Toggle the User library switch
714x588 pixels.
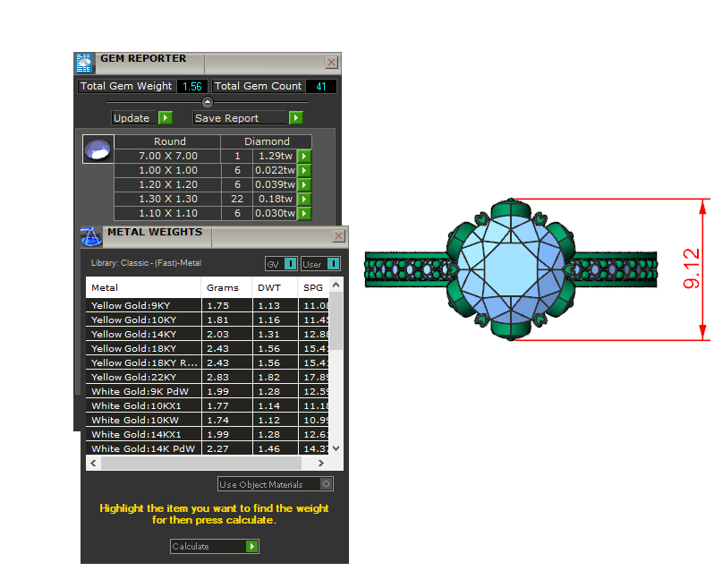coord(333,264)
